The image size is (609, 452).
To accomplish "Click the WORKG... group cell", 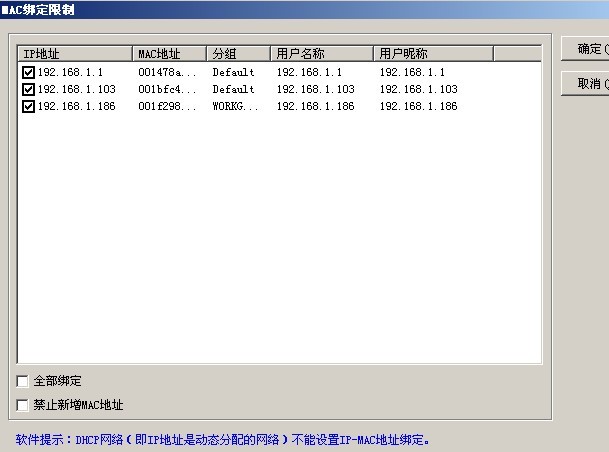I will (x=235, y=106).
